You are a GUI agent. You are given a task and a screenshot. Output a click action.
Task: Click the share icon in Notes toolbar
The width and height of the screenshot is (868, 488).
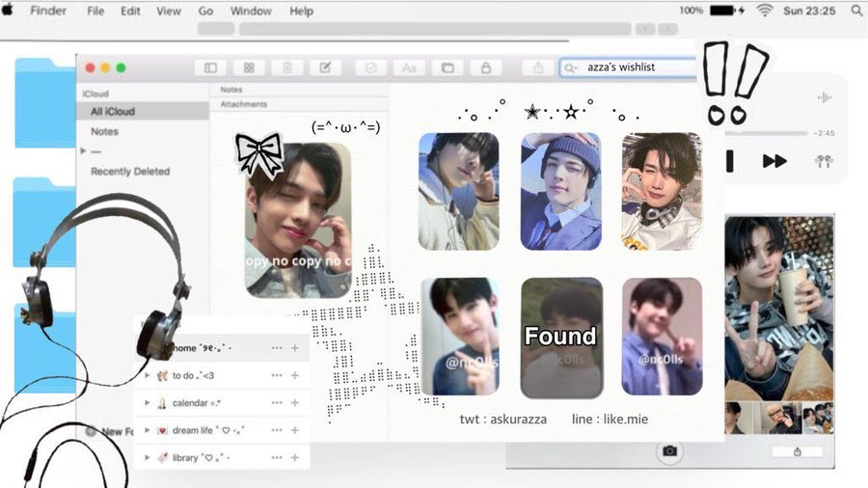click(538, 68)
